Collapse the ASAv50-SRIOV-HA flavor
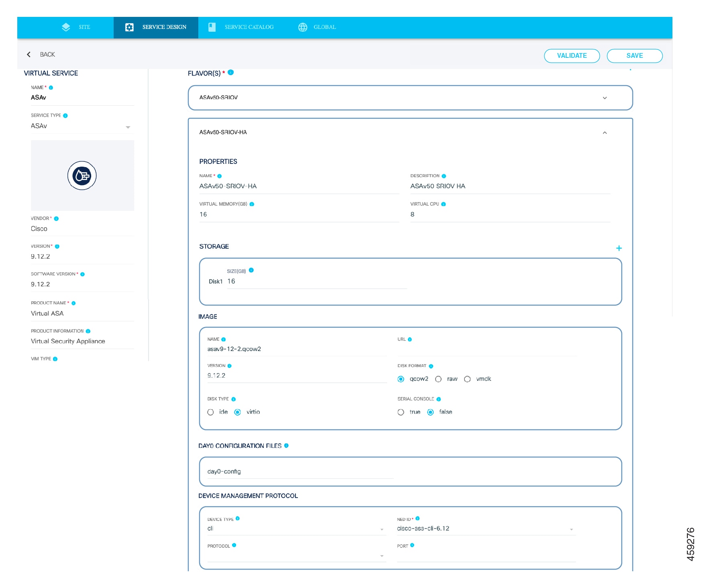Image resolution: width=711 pixels, height=588 pixels. (x=605, y=133)
